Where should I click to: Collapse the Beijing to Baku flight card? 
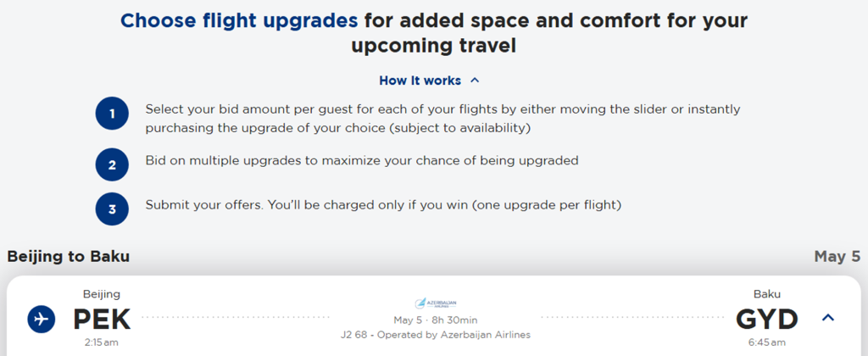(828, 318)
